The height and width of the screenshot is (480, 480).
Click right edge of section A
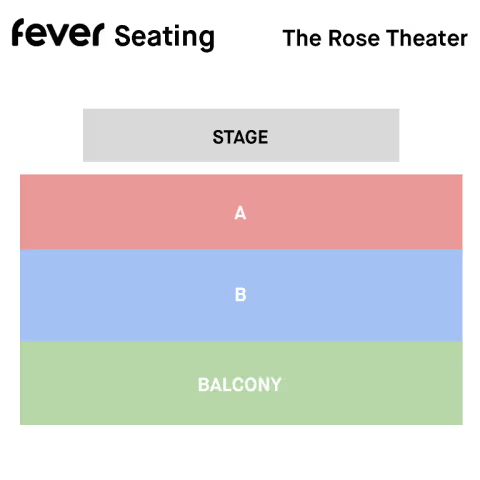(459, 212)
